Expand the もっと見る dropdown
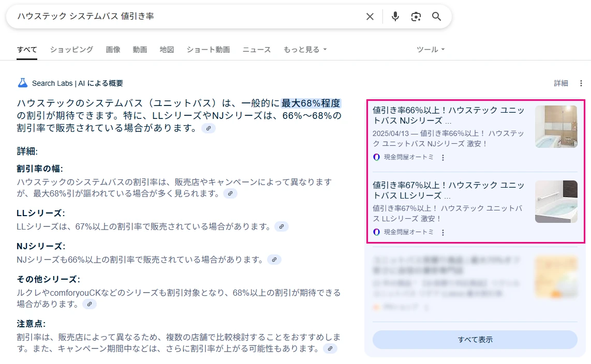This screenshot has width=591, height=364. [x=305, y=49]
